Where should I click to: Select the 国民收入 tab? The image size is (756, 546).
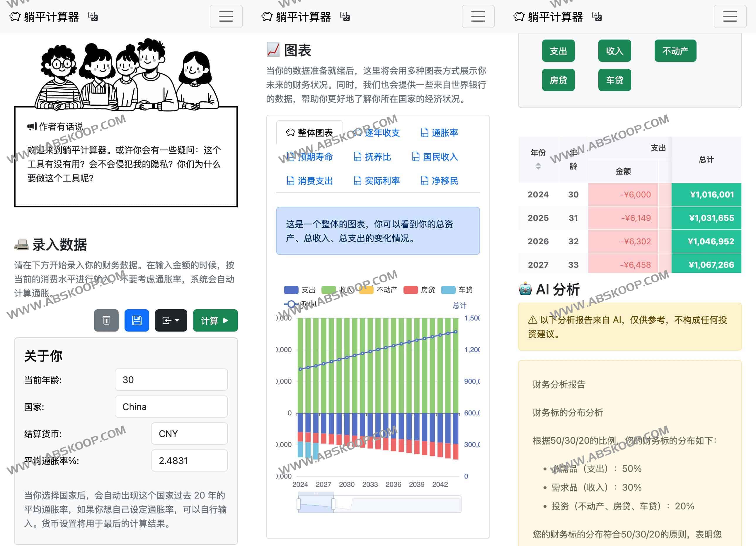pyautogui.click(x=435, y=157)
